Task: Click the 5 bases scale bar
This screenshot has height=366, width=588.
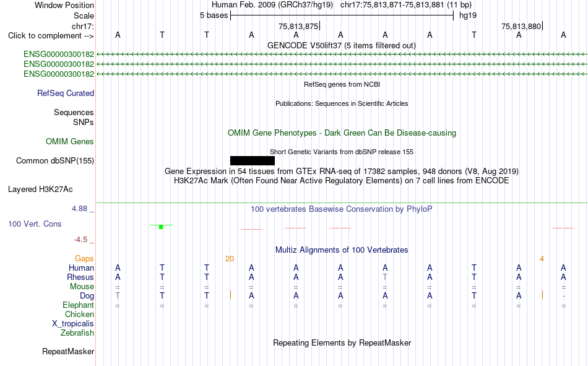Action: [x=342, y=15]
